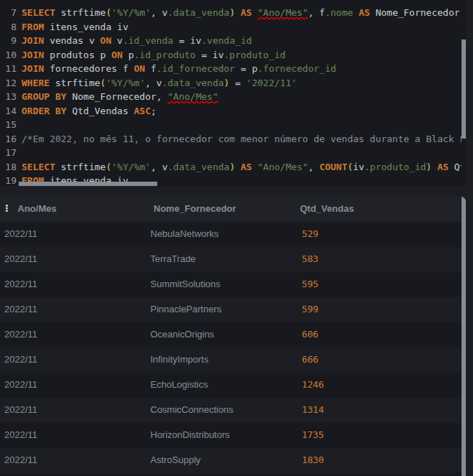Click the Ano/Mes column header

(37, 209)
